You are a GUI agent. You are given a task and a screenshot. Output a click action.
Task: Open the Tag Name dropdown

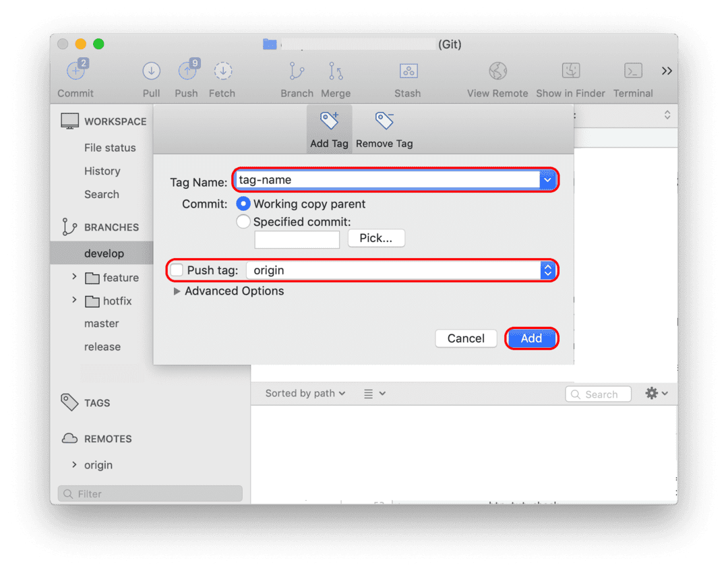tap(547, 180)
